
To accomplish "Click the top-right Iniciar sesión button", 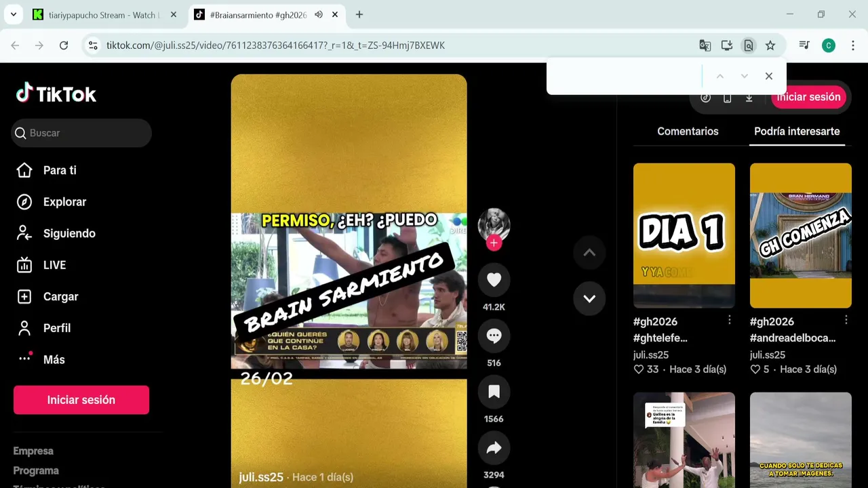I will click(x=808, y=97).
